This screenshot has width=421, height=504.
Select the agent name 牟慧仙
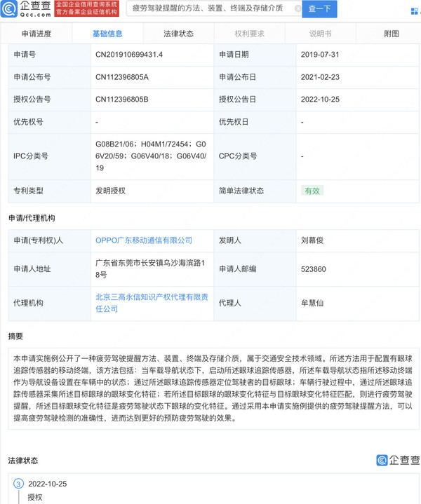(312, 303)
